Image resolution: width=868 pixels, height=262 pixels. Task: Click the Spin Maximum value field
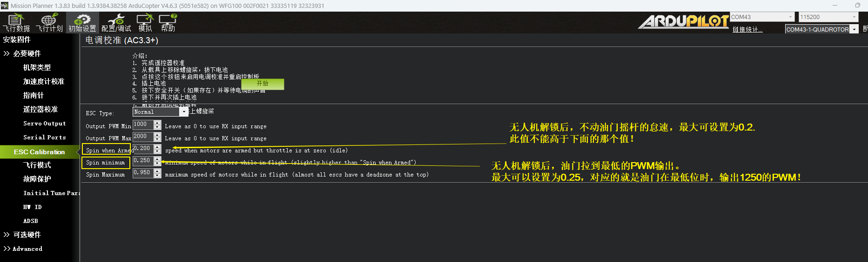[143, 173]
